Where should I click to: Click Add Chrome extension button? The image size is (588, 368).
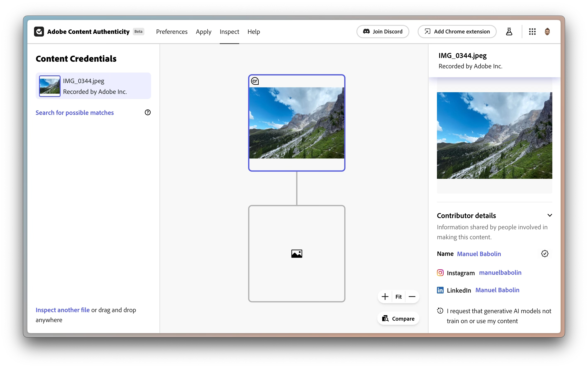[457, 32]
